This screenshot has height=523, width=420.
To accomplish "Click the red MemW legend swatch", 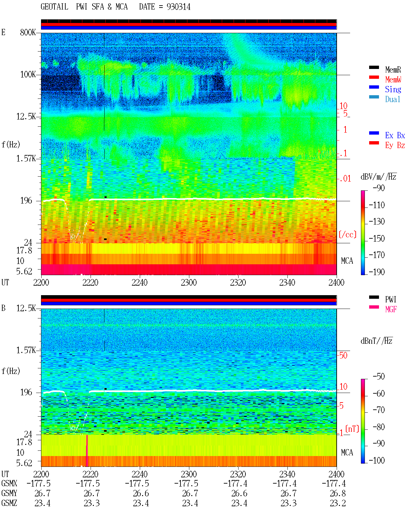I will 374,77.
